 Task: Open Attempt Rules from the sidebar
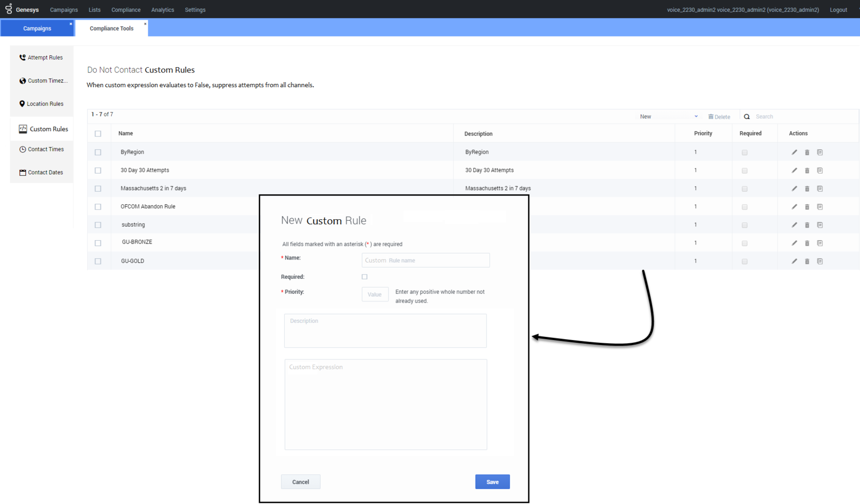(x=41, y=57)
